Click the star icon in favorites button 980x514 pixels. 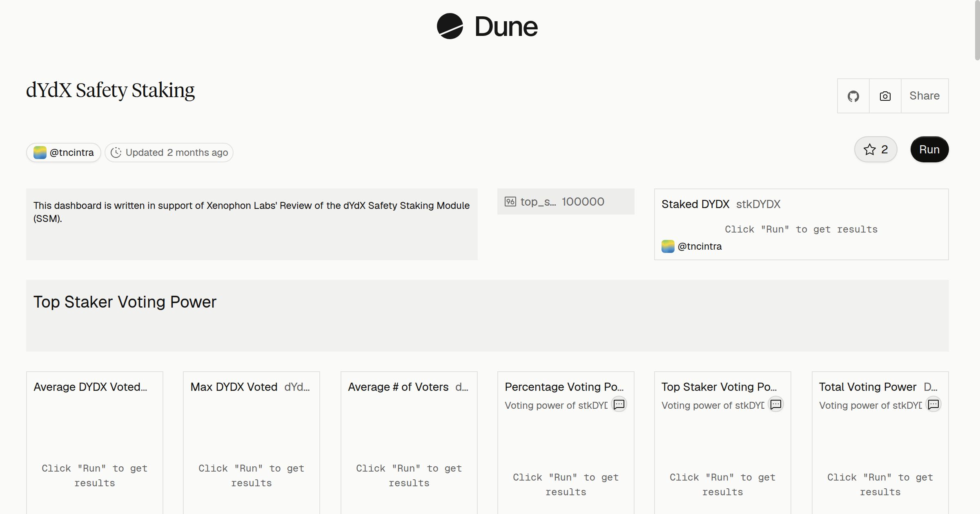870,149
